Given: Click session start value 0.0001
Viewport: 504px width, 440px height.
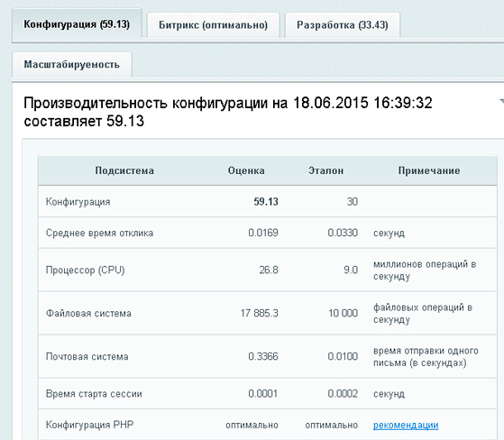Looking at the screenshot, I should click(x=263, y=394).
